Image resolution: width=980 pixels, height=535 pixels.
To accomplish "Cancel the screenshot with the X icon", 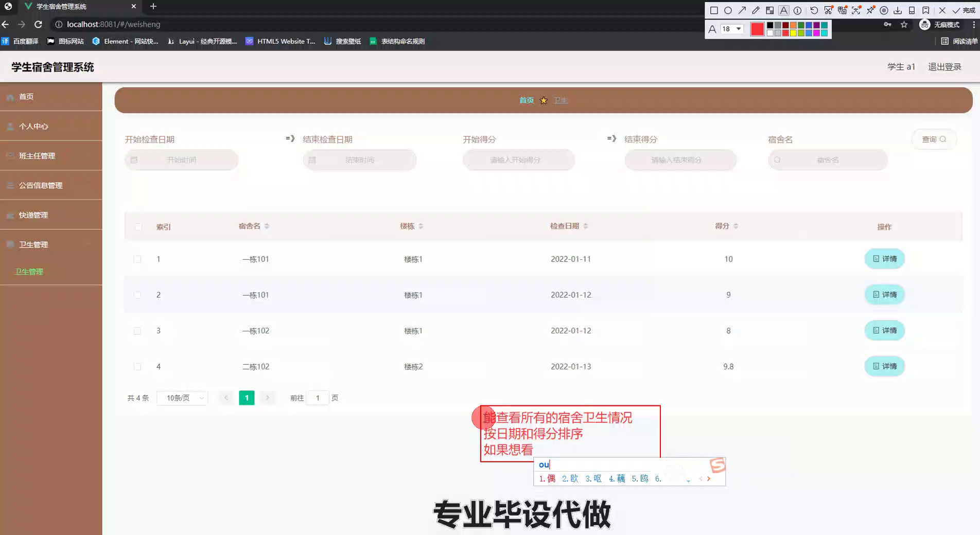I will 942,10.
